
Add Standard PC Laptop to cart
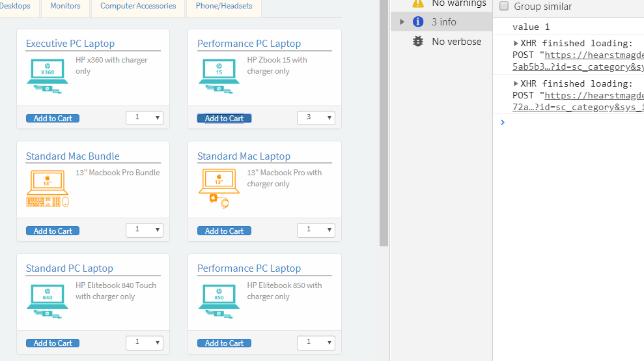click(x=53, y=343)
